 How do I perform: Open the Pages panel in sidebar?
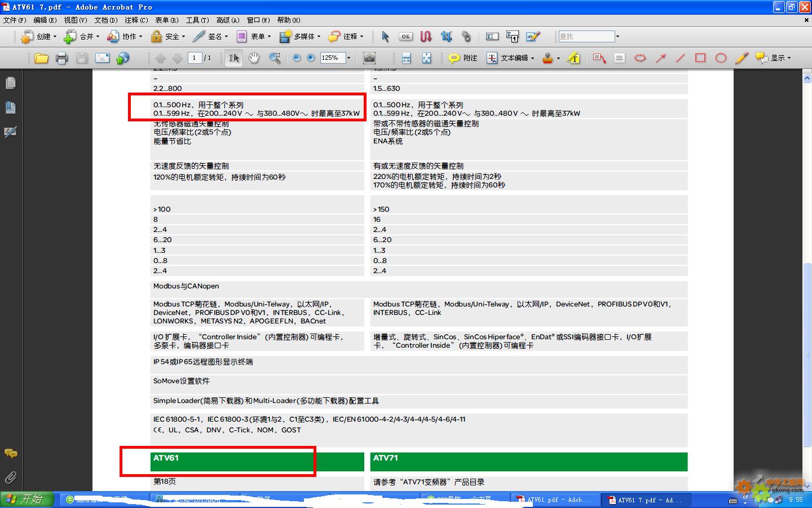pyautogui.click(x=11, y=83)
